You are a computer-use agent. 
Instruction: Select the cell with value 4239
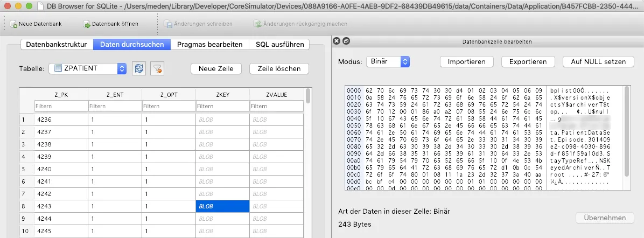click(61, 157)
